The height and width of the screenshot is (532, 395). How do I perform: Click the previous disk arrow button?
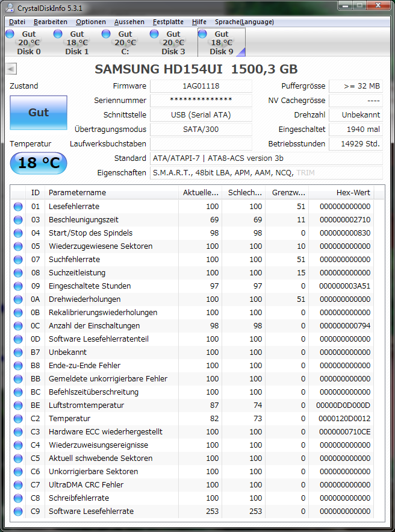[11, 69]
